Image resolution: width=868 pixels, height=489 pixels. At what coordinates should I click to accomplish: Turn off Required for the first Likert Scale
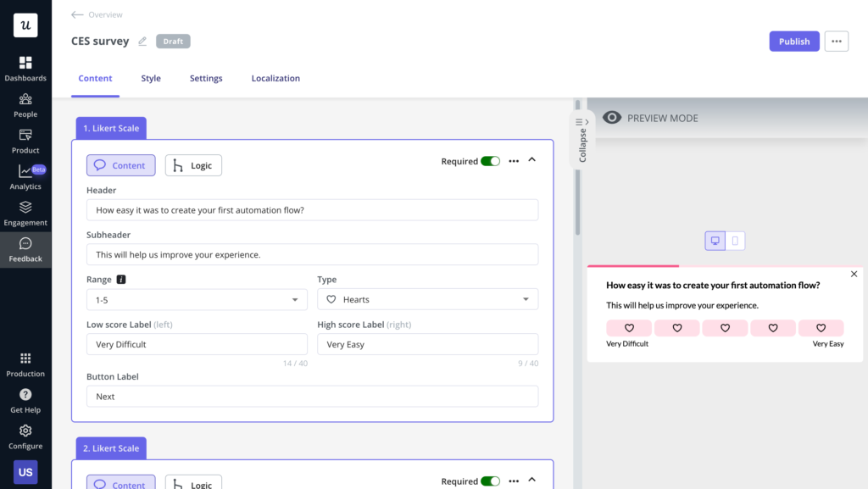pos(492,159)
